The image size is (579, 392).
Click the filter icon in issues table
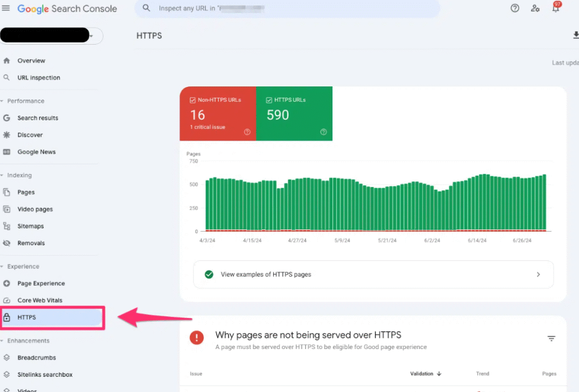[x=551, y=338]
